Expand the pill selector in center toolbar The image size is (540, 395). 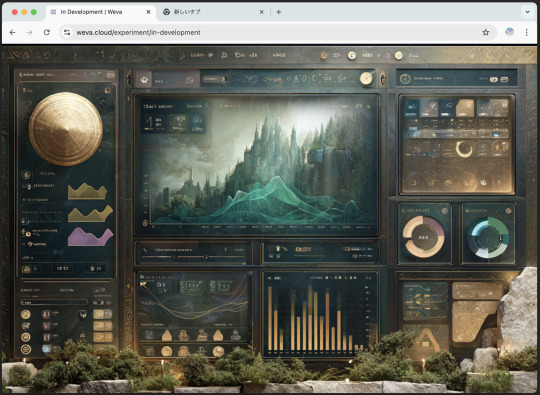pyautogui.click(x=214, y=79)
